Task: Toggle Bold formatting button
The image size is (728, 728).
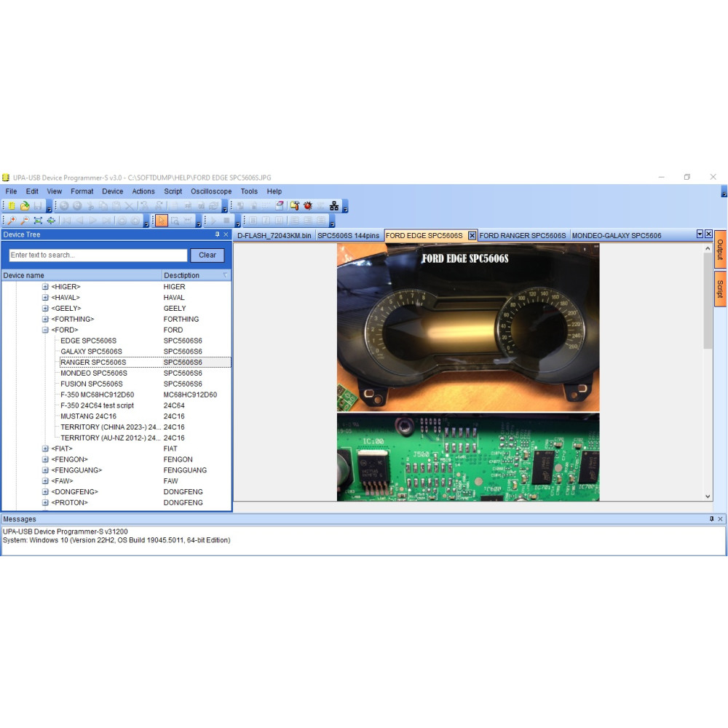Action: tap(253, 221)
